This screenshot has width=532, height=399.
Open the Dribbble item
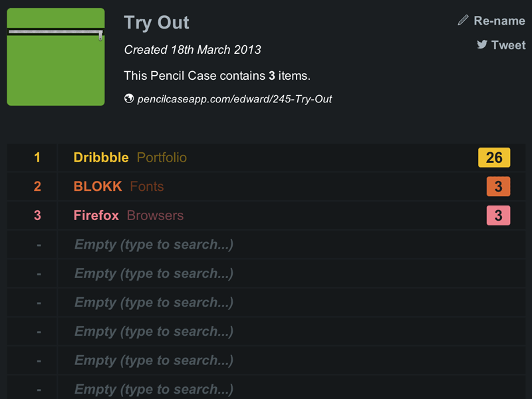click(x=101, y=158)
